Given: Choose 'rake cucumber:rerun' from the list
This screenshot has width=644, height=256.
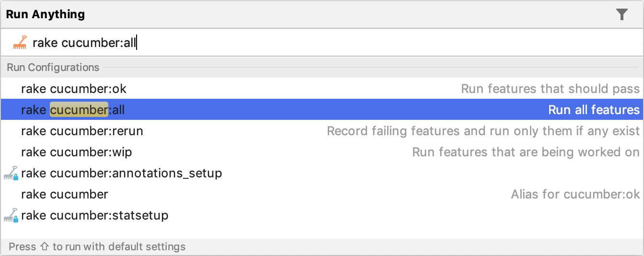Looking at the screenshot, I should point(82,131).
